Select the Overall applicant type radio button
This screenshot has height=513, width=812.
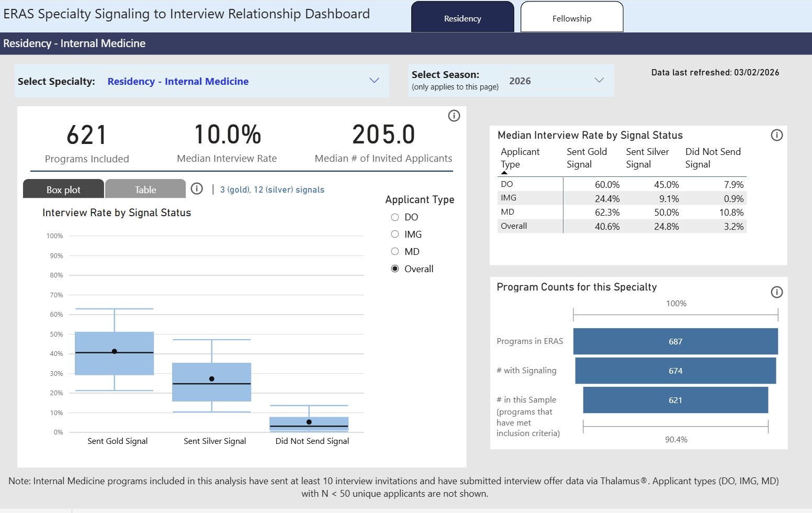[395, 269]
